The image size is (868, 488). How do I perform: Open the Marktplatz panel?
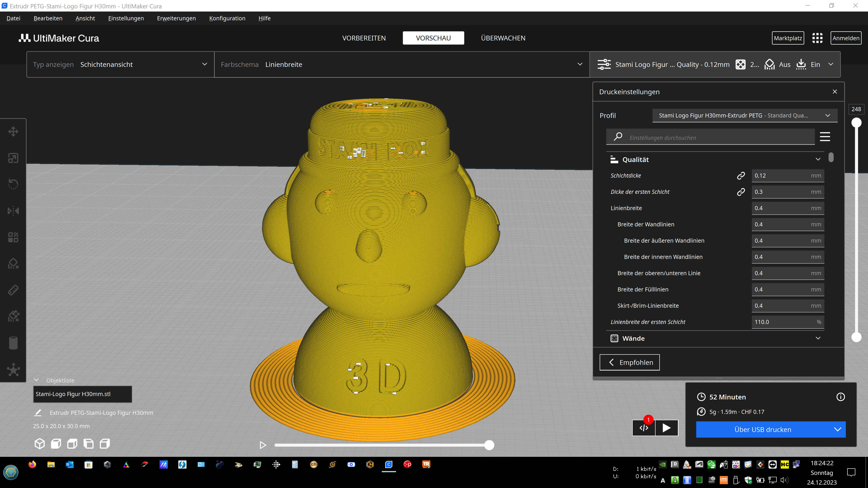tap(788, 38)
